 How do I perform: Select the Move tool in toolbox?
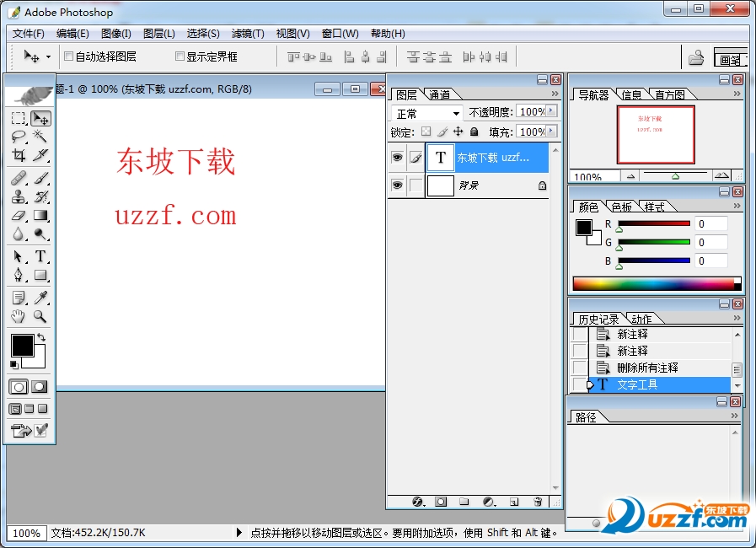[41, 119]
